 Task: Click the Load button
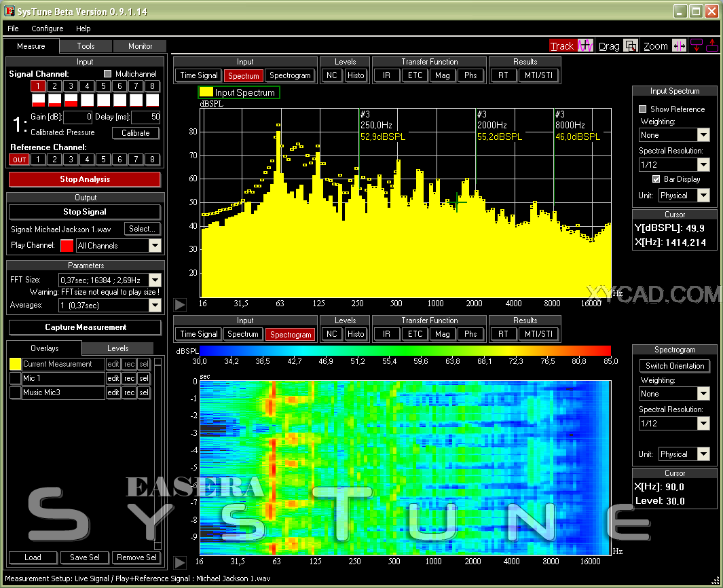pyautogui.click(x=33, y=557)
